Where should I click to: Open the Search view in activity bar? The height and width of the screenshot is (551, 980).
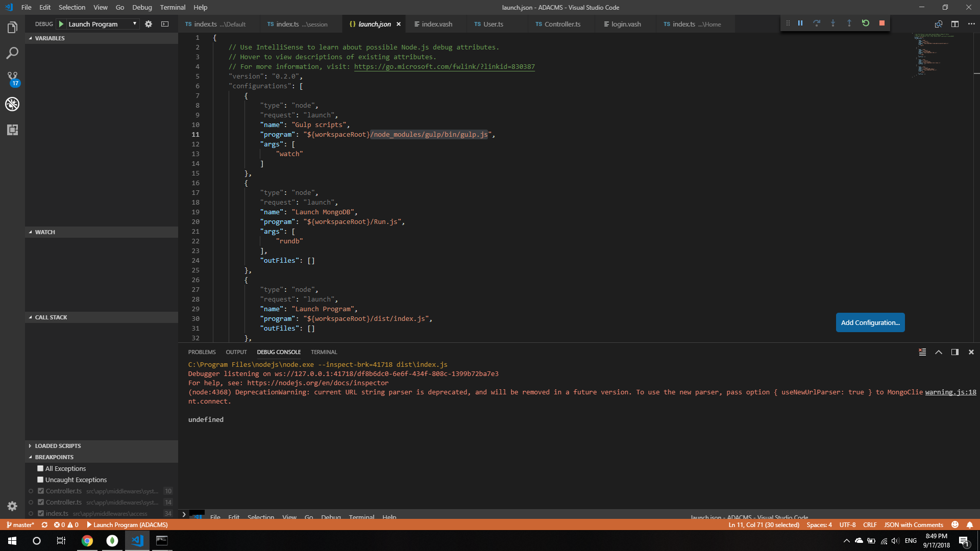(x=12, y=53)
